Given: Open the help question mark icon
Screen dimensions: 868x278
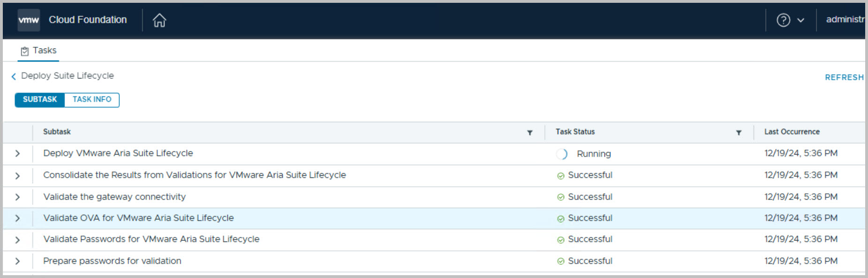Looking at the screenshot, I should pos(783,20).
